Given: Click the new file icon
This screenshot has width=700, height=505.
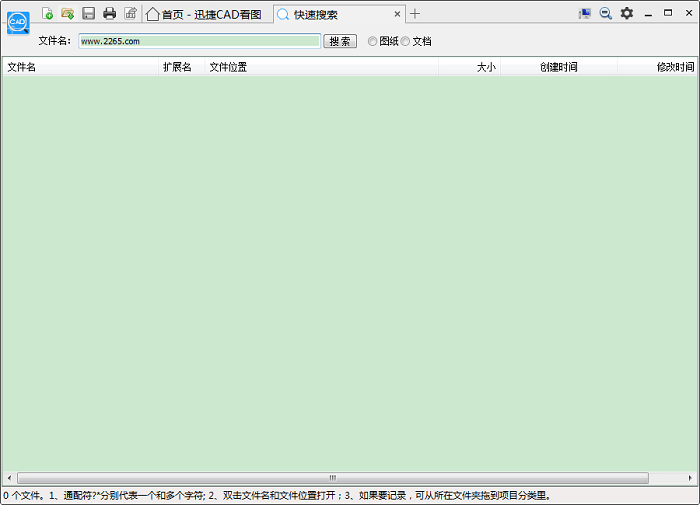Looking at the screenshot, I should (x=47, y=14).
